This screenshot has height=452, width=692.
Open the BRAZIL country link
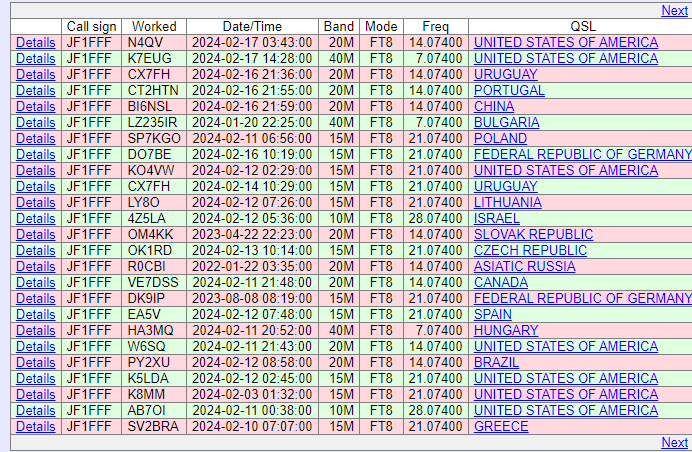coord(497,362)
